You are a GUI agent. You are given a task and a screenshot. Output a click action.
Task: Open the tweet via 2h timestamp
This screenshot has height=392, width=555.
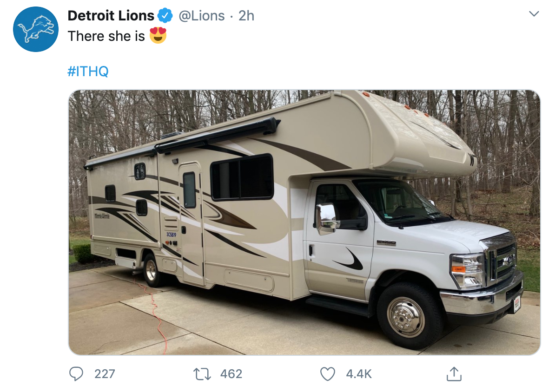point(246,16)
